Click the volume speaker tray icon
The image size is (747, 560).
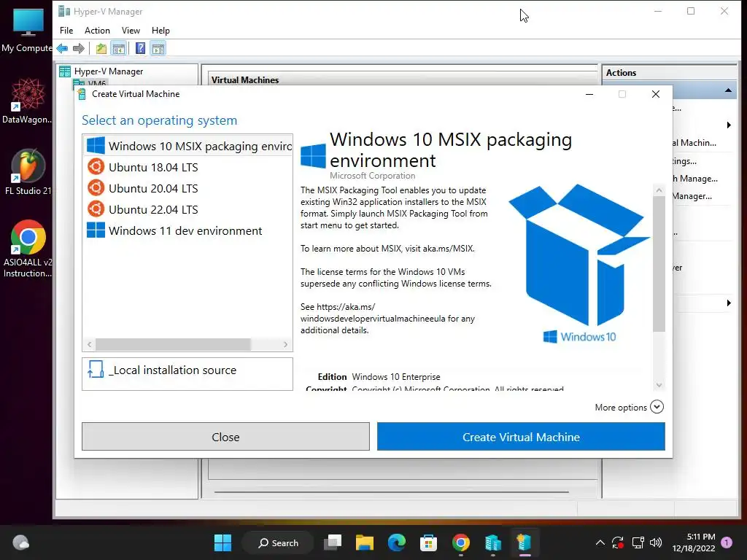pyautogui.click(x=656, y=542)
